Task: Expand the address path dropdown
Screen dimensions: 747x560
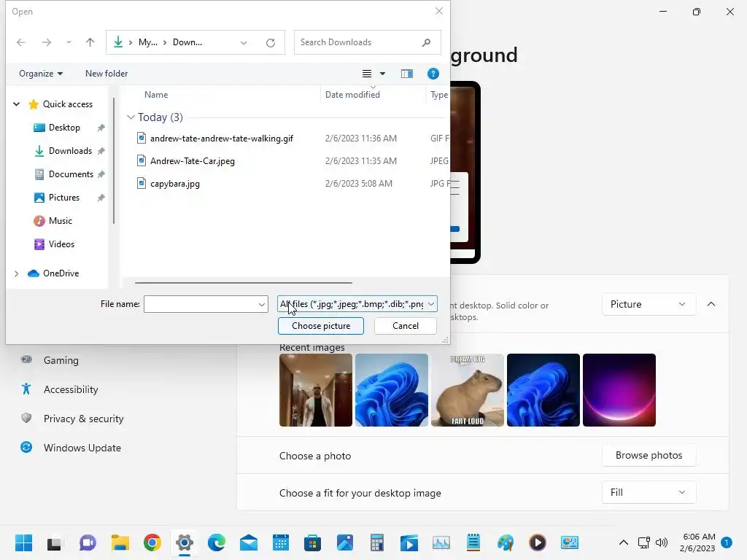Action: coord(244,43)
